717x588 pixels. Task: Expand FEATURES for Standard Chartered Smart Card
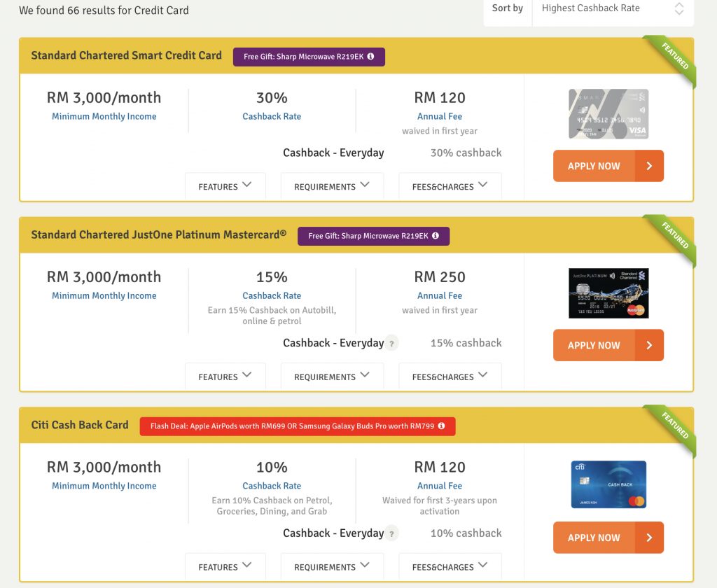point(225,186)
